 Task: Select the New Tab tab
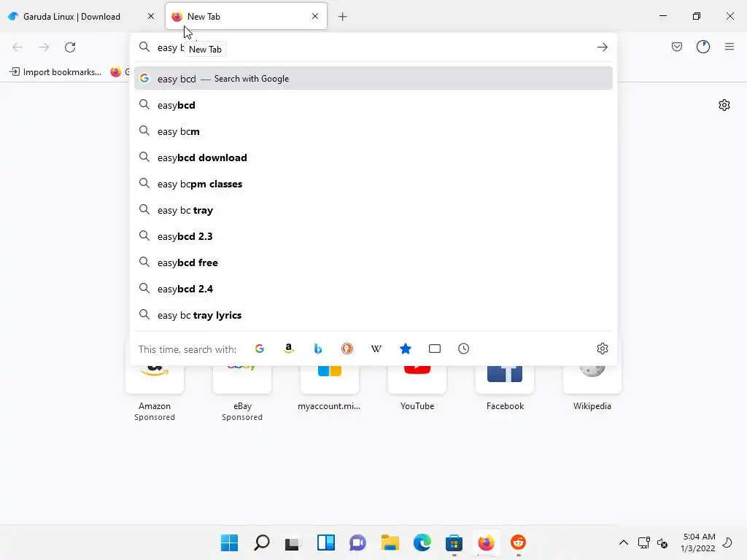point(246,16)
